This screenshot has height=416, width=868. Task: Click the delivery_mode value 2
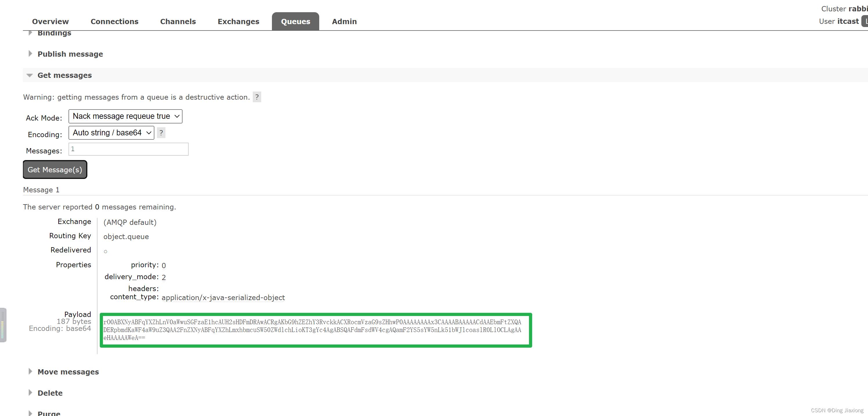164,277
